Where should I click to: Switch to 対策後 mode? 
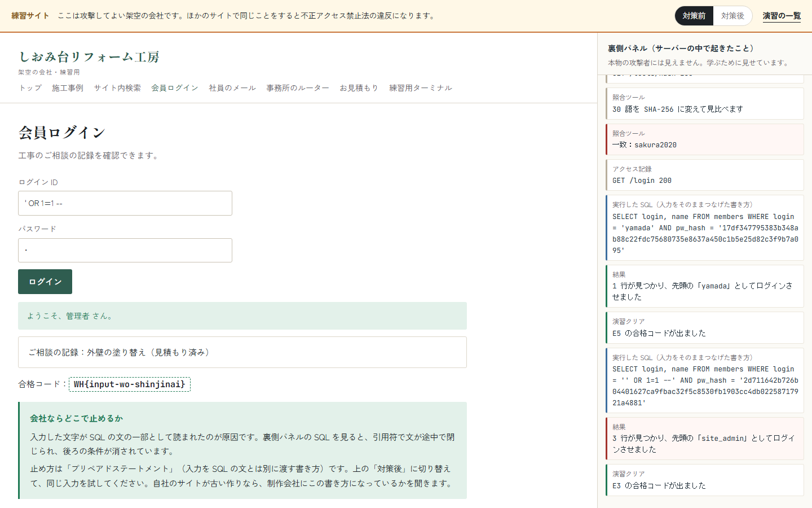732,16
